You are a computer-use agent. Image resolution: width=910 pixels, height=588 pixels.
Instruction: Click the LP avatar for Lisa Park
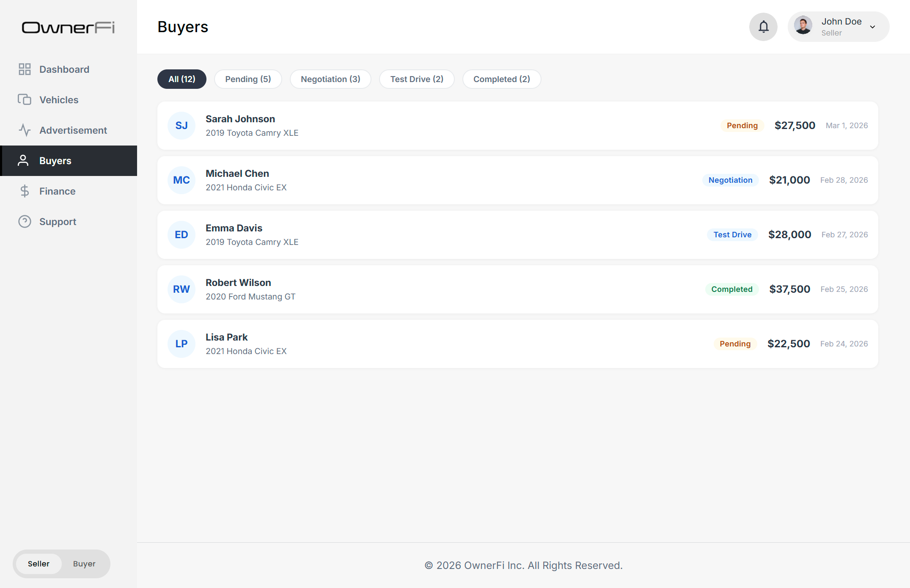coord(181,344)
